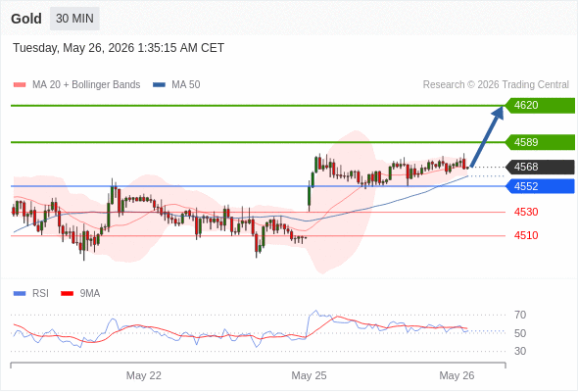Click the May 26 date axis label
Image resolution: width=578 pixels, height=392 pixels.
coord(457,375)
